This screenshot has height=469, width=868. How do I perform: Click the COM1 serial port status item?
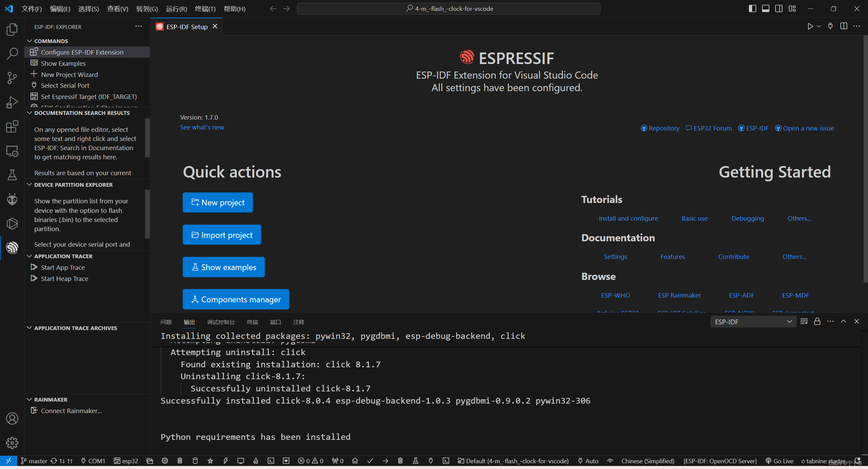(x=93, y=461)
